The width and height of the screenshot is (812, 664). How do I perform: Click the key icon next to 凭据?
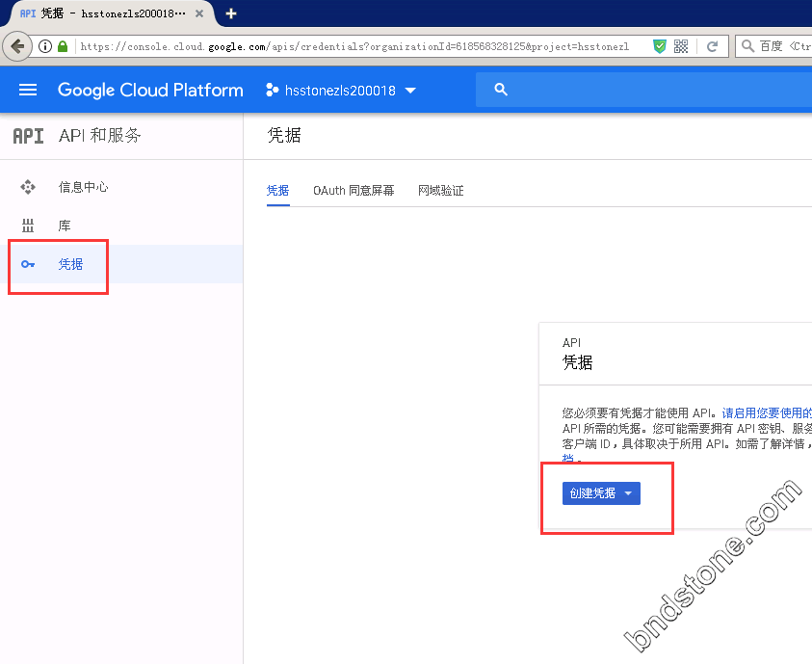[x=28, y=264]
